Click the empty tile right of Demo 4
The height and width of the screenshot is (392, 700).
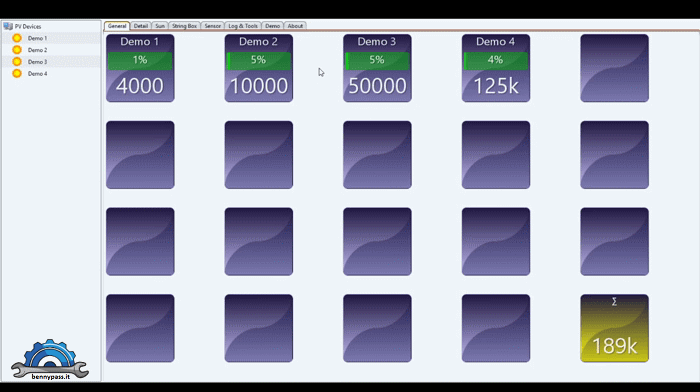pos(614,68)
